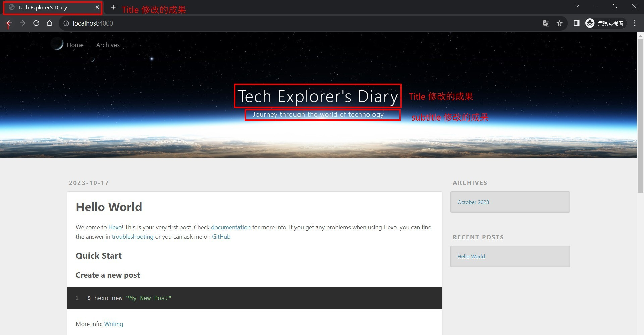Bookmark this page with the star
The height and width of the screenshot is (335, 644).
point(559,23)
